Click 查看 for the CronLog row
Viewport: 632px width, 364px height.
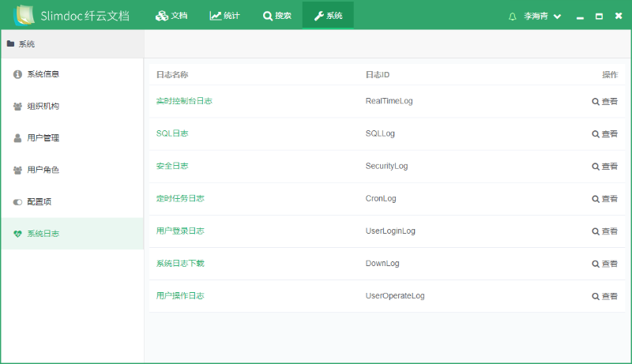coord(605,199)
